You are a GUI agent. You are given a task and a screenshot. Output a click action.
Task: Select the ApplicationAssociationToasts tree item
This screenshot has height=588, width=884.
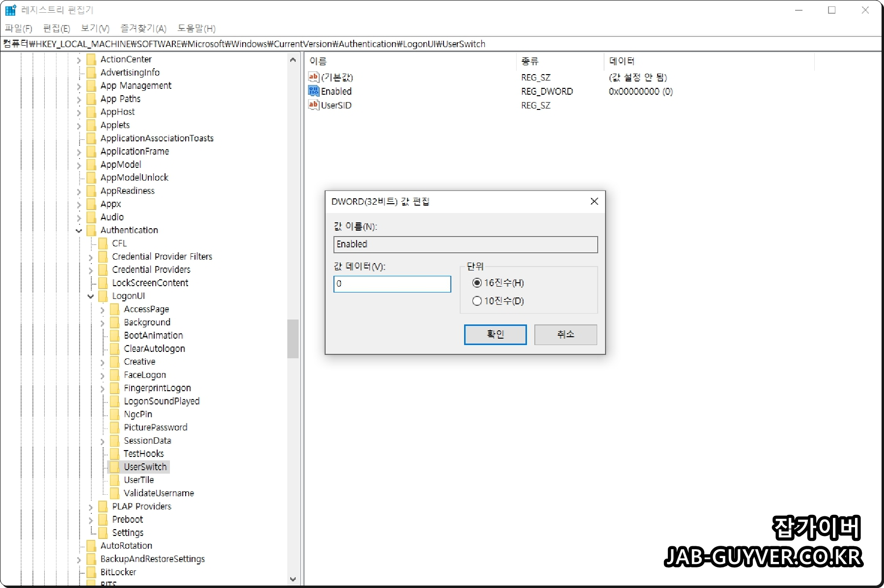click(x=157, y=138)
